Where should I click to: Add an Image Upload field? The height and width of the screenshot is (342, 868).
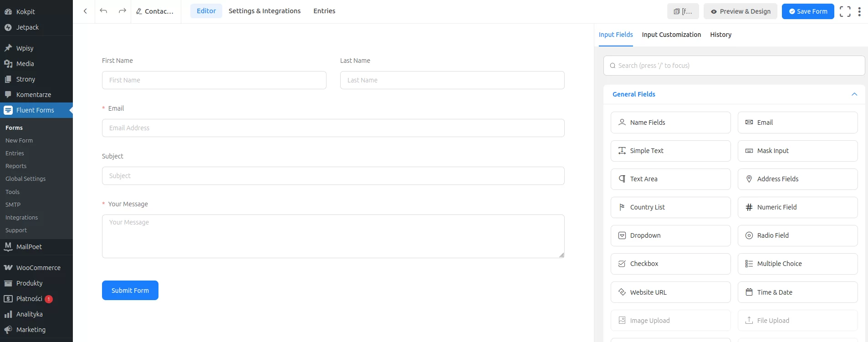coord(670,321)
